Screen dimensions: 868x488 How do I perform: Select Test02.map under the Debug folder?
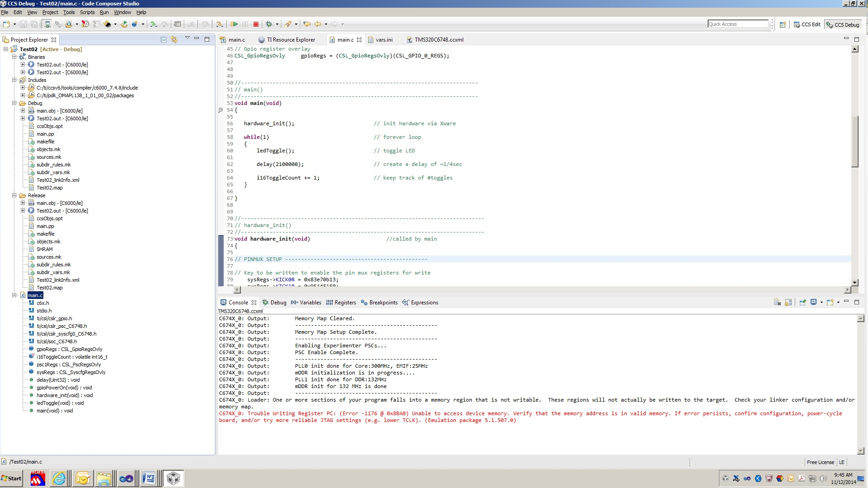tap(50, 188)
